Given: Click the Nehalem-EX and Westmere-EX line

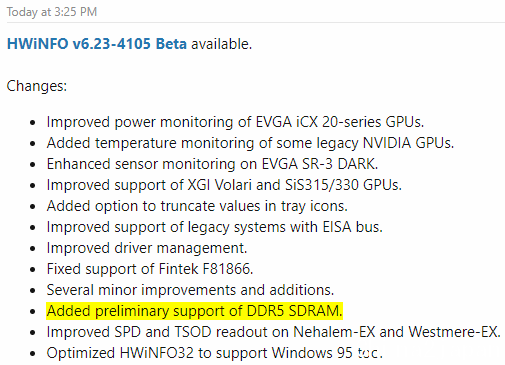Looking at the screenshot, I should pyautogui.click(x=274, y=332).
